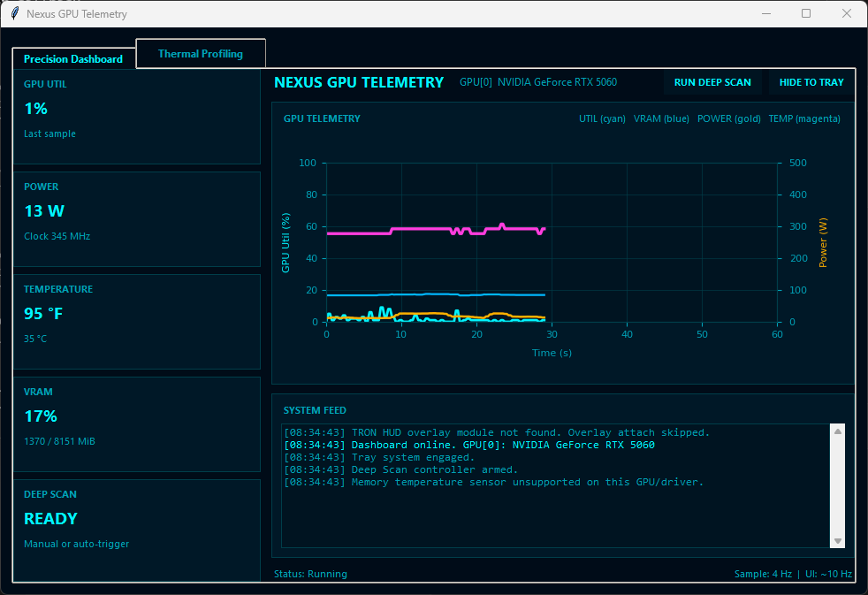
Task: Run a deep scan
Action: tap(712, 82)
